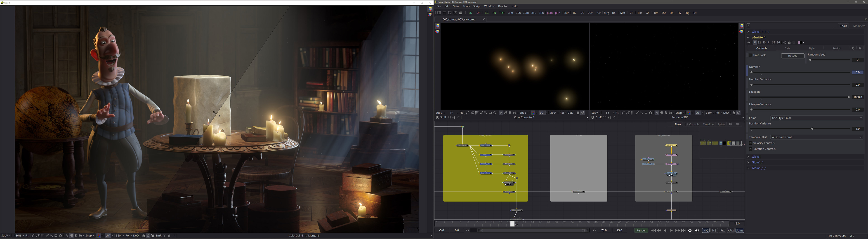Open SubV dropdown in ColorCorrector1 viewer
Image resolution: width=868 pixels, height=239 pixels.
(440, 113)
